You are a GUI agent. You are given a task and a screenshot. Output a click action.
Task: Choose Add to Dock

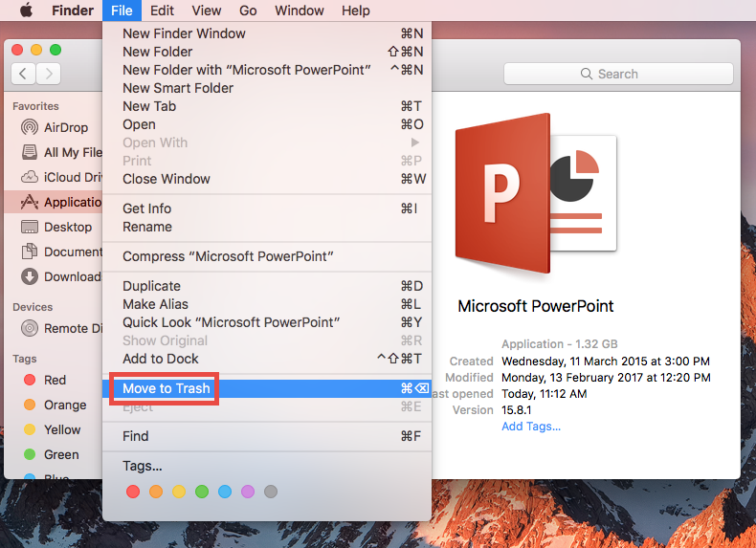click(x=267, y=359)
